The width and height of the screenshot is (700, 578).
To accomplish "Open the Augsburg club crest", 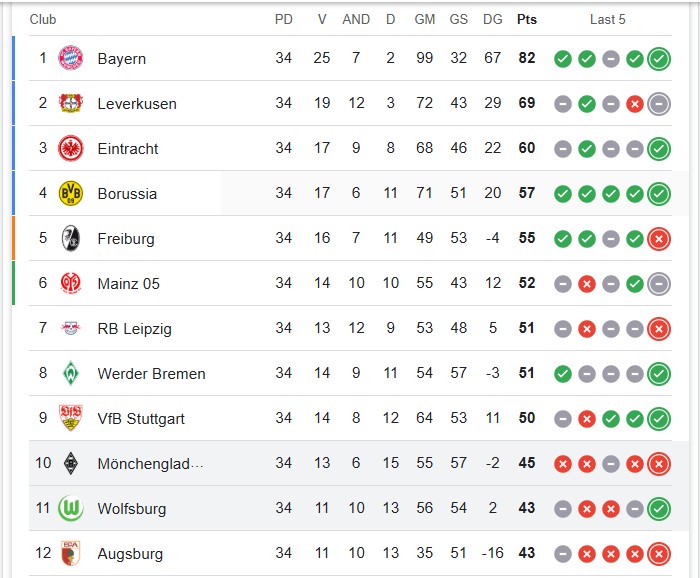I will 71,553.
